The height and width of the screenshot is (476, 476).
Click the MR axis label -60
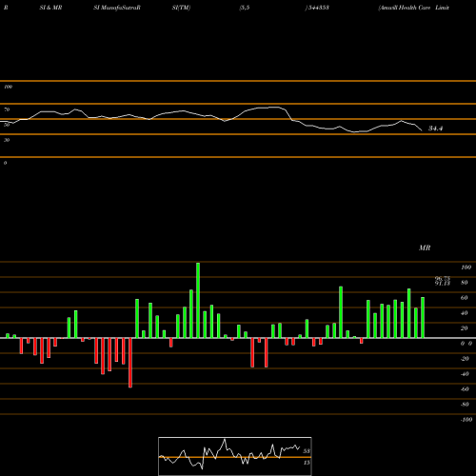pos(465,389)
